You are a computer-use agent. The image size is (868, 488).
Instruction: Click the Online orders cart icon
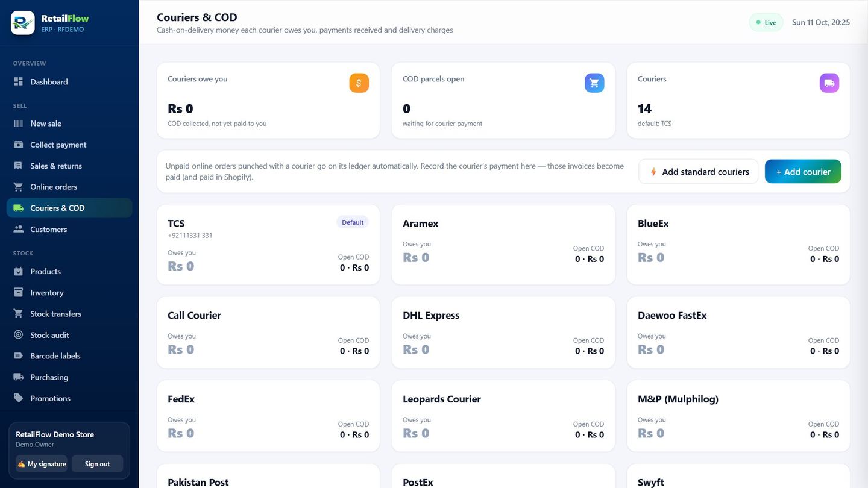18,187
